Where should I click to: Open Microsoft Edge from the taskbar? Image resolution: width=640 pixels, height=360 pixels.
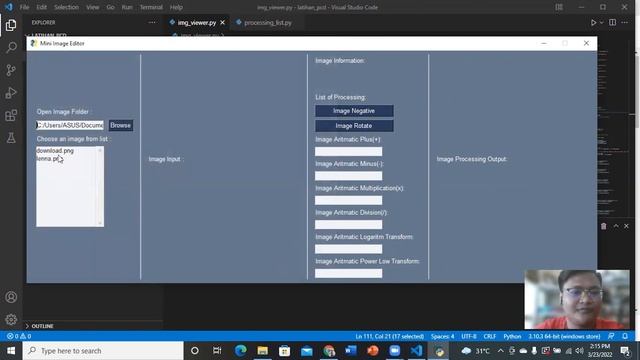[x=240, y=351]
